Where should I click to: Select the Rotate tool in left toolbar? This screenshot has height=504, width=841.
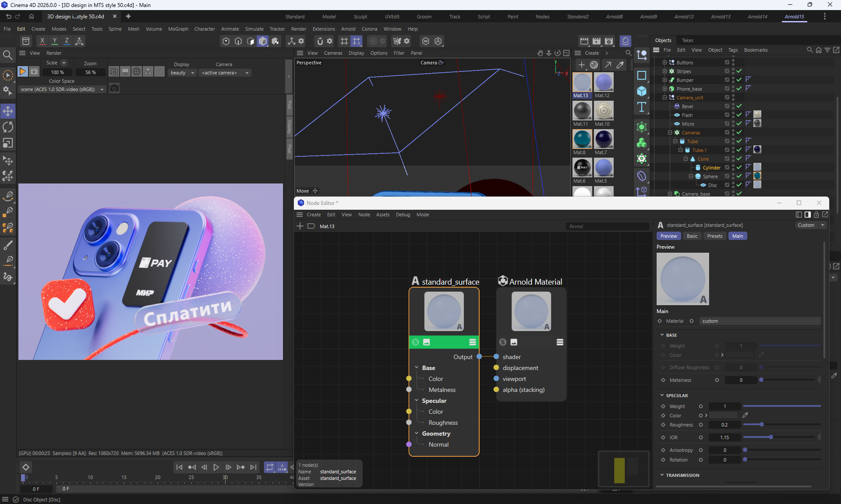8,127
